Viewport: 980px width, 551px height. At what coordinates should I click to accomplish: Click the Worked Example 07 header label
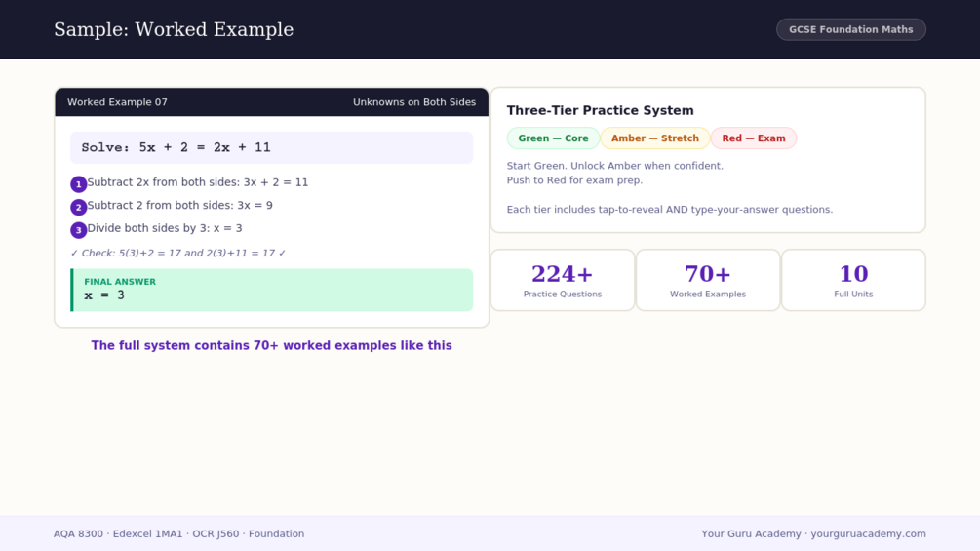(117, 102)
